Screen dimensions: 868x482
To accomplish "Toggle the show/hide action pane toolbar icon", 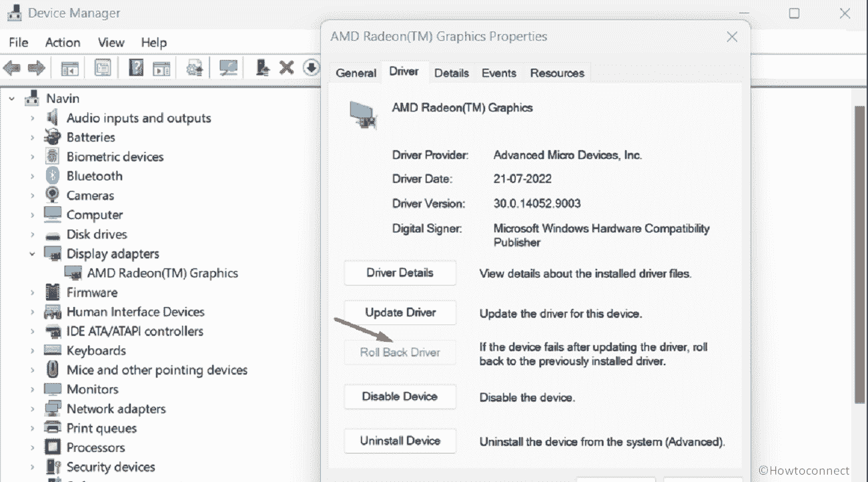I will click(x=161, y=67).
